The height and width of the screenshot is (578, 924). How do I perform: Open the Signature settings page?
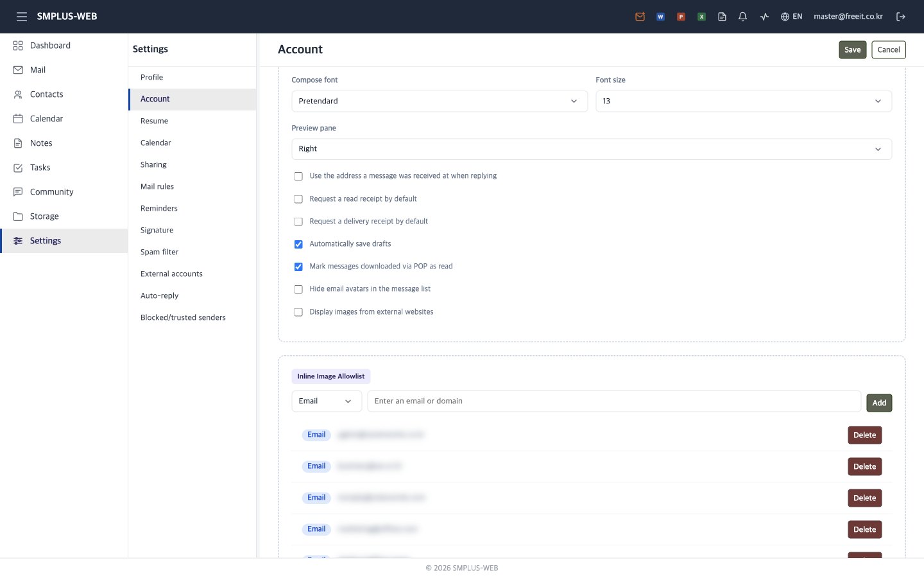[x=193, y=230]
